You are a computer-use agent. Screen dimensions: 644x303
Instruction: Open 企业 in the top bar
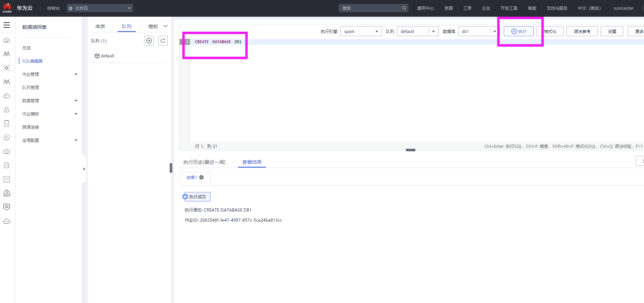point(486,8)
